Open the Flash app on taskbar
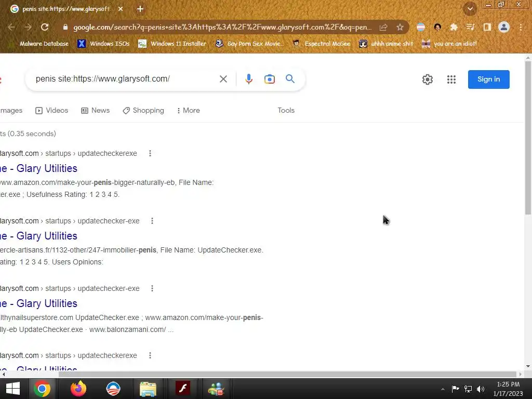532x399 pixels. coord(183,389)
